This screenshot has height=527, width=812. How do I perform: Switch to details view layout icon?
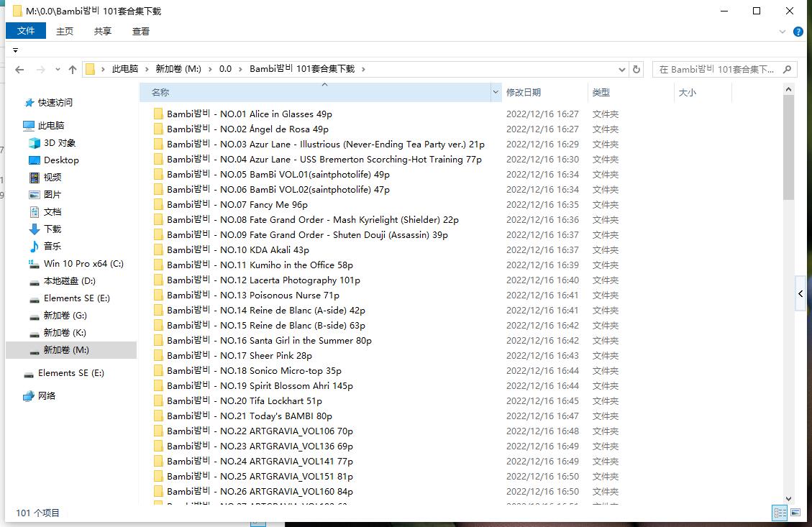click(x=780, y=513)
